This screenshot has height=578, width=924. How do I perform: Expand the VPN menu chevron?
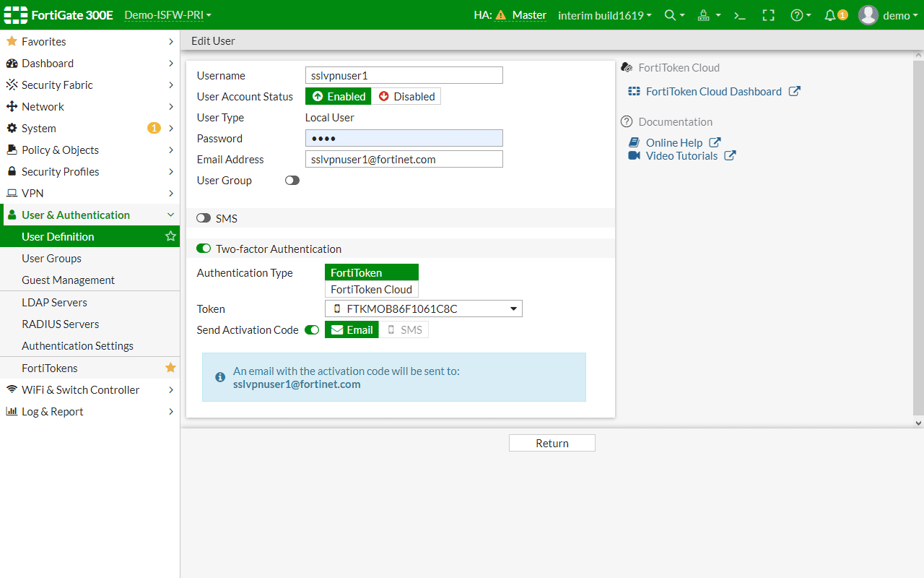point(171,193)
